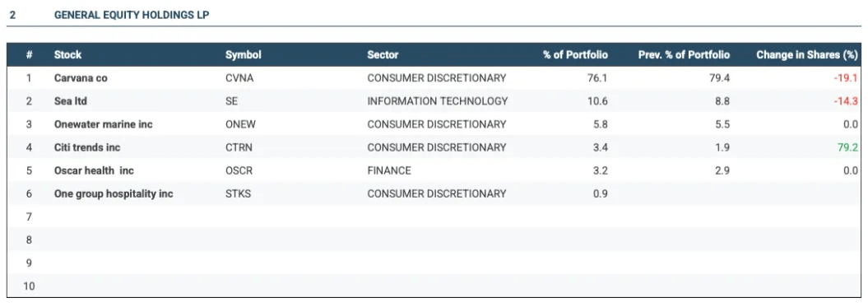Open the Carvana co stock entry
The image size is (868, 307).
(81, 78)
